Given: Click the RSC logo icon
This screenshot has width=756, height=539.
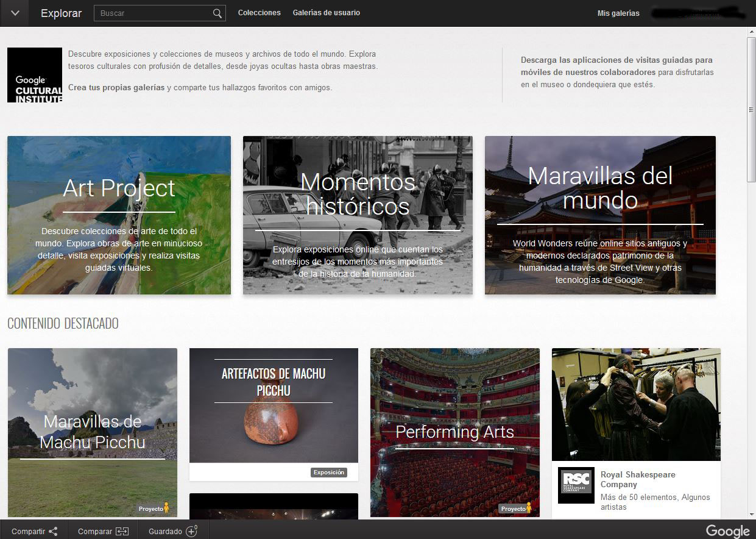Looking at the screenshot, I should (x=576, y=485).
